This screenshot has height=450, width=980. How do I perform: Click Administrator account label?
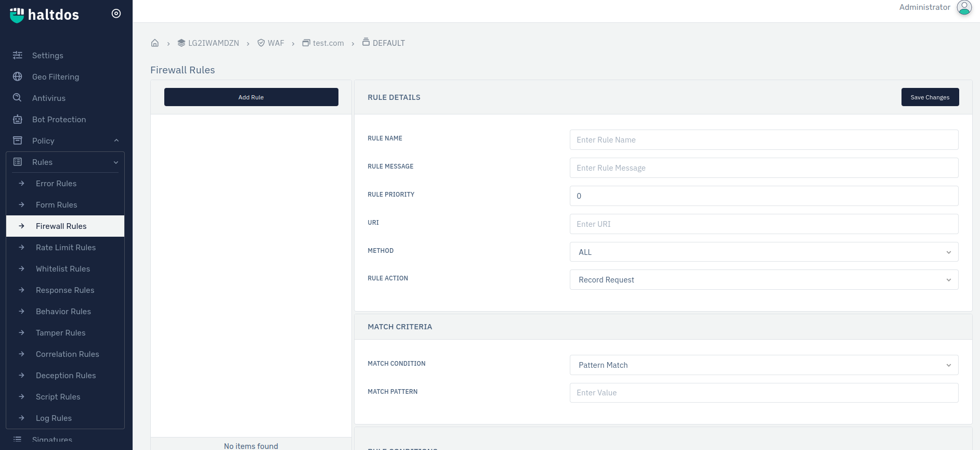925,7
